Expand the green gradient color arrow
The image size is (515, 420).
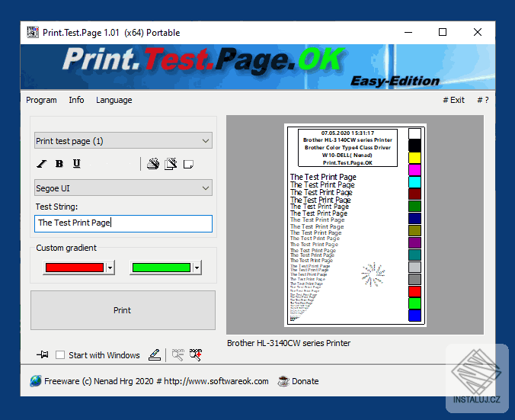[197, 268]
